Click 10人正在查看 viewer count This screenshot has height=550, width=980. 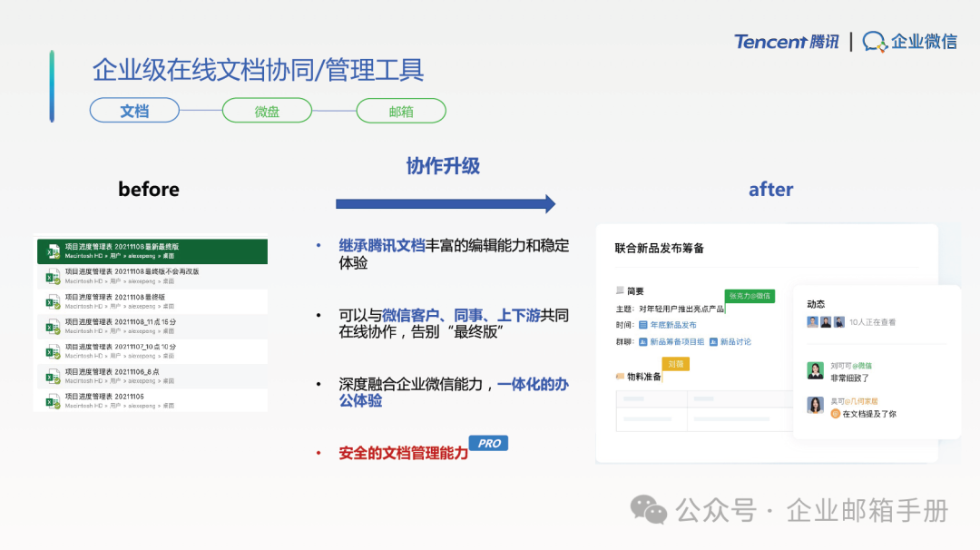coord(873,322)
